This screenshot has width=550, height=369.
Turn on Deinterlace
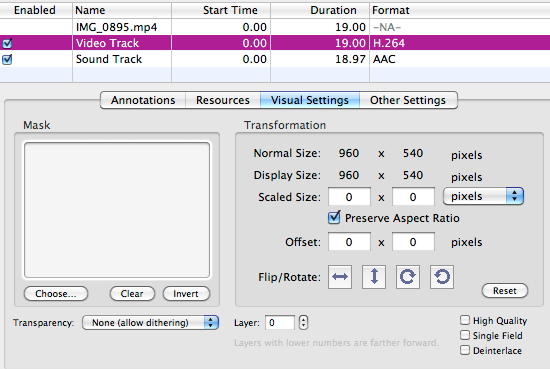click(465, 350)
